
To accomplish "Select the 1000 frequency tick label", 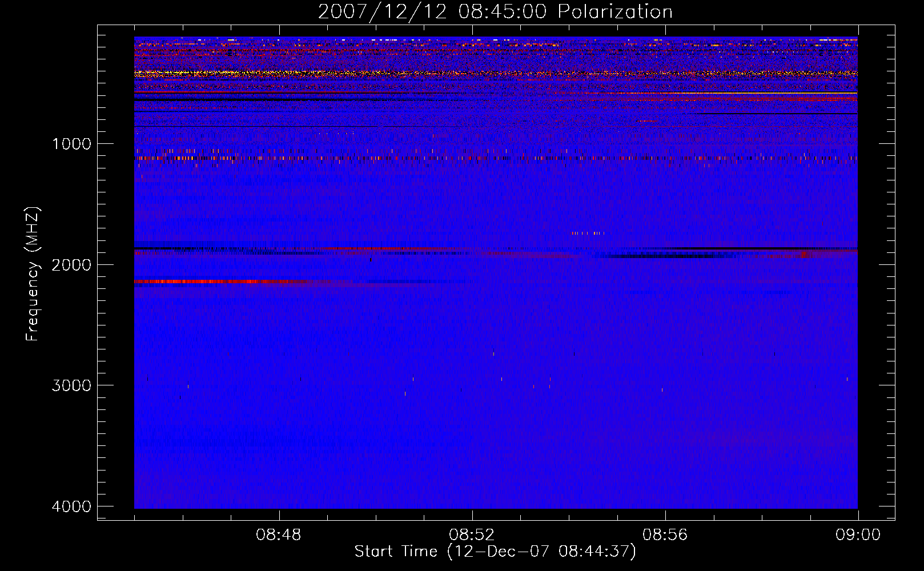I will pos(71,143).
